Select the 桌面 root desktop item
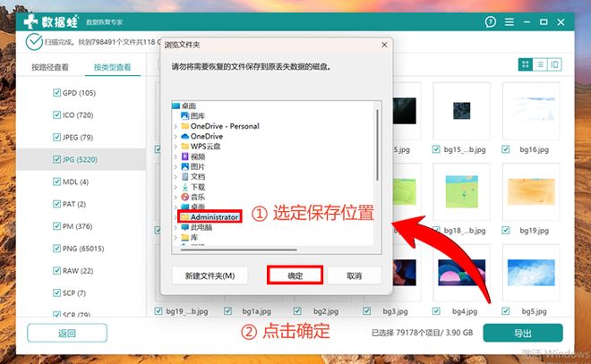 (x=184, y=106)
